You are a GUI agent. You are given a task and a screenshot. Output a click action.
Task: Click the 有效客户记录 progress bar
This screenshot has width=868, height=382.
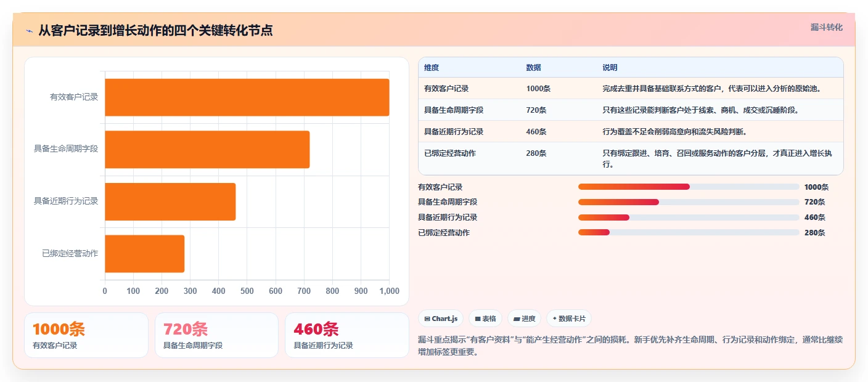point(689,187)
